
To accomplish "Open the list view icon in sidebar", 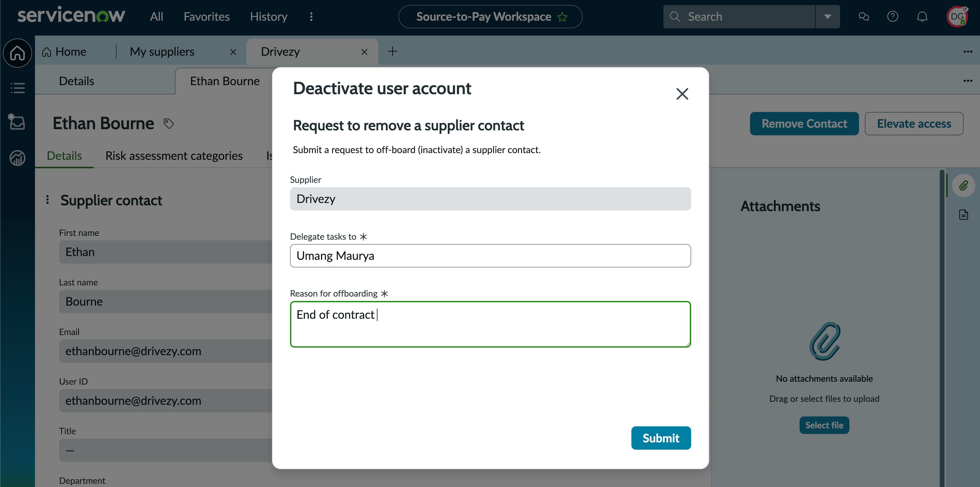I will (17, 88).
